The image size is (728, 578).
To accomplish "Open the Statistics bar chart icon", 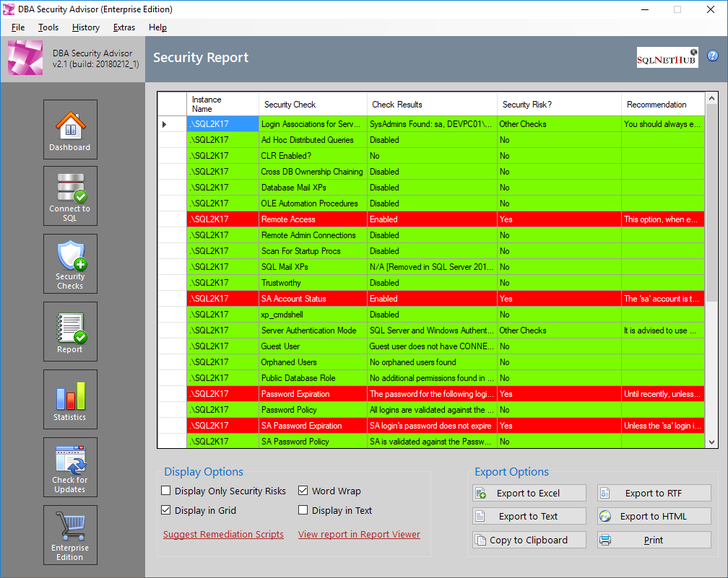I will [x=71, y=400].
